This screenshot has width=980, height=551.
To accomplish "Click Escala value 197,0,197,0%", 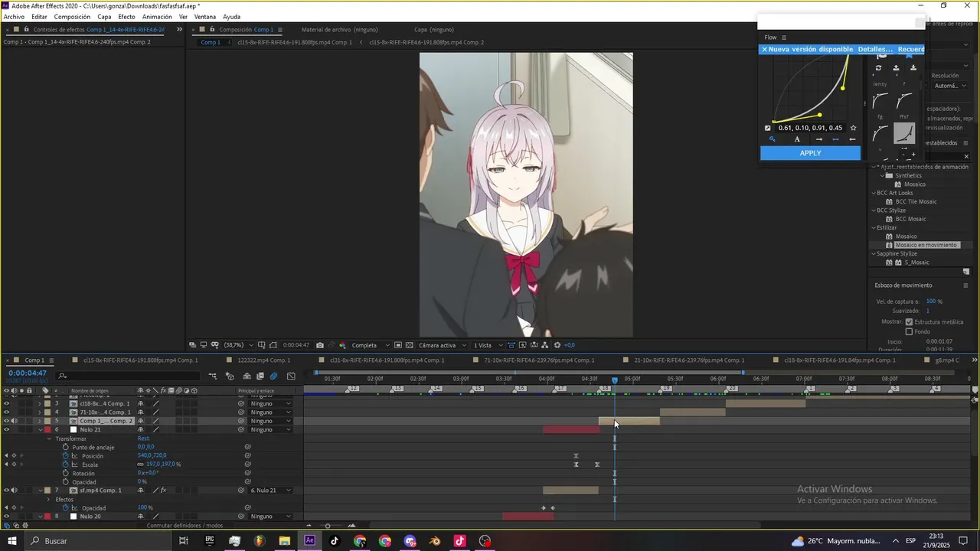I will [163, 465].
